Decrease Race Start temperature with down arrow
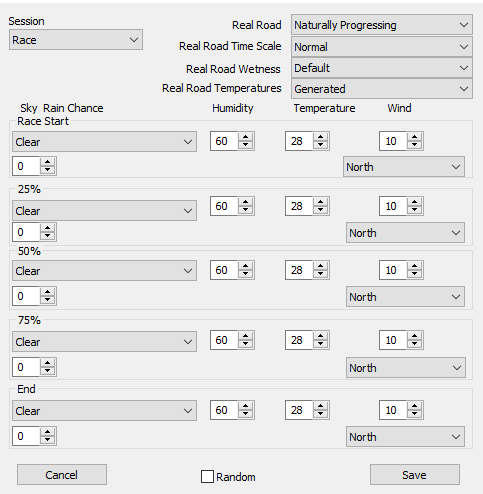The width and height of the screenshot is (483, 494). (x=321, y=145)
